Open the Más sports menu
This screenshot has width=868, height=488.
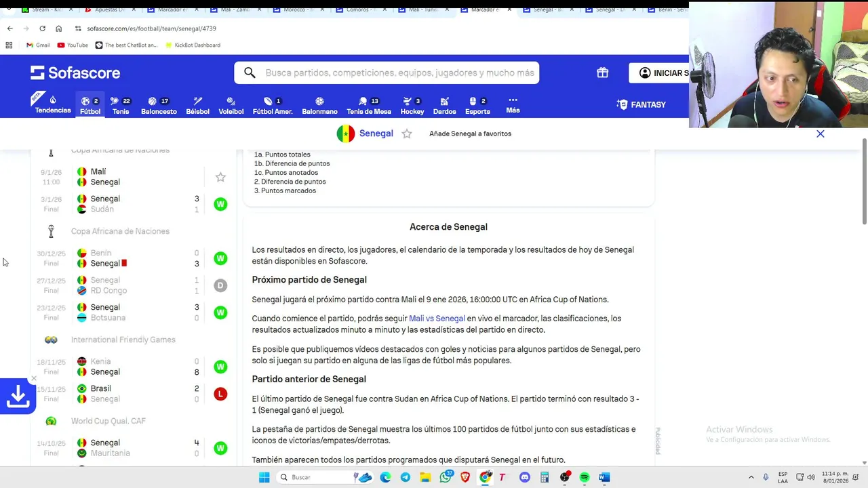[513, 104]
